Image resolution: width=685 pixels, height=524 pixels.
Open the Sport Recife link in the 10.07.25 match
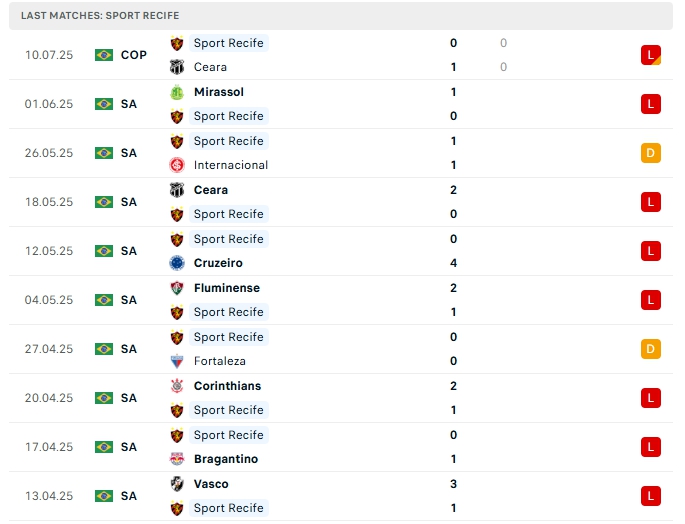[x=228, y=43]
